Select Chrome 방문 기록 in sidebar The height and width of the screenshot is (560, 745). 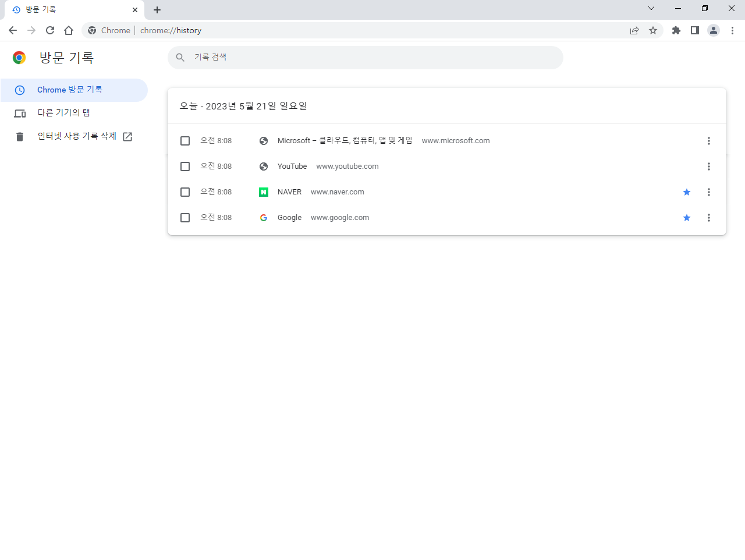[74, 90]
